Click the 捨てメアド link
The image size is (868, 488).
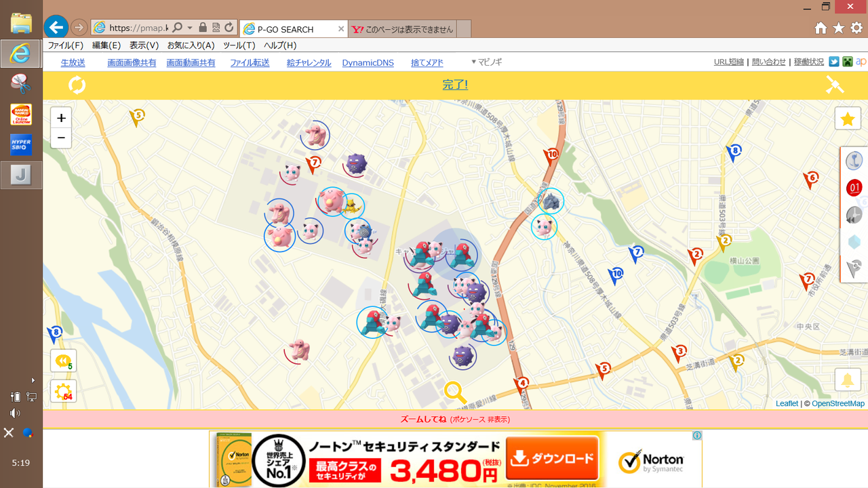(427, 62)
